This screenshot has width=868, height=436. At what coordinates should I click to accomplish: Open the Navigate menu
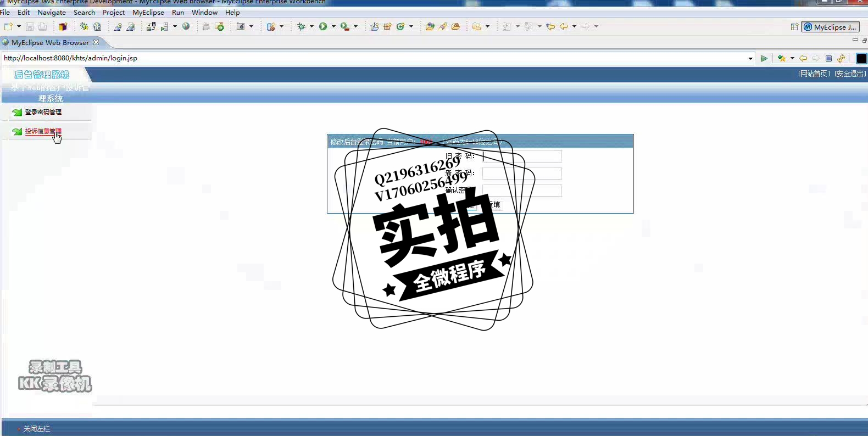pyautogui.click(x=52, y=12)
